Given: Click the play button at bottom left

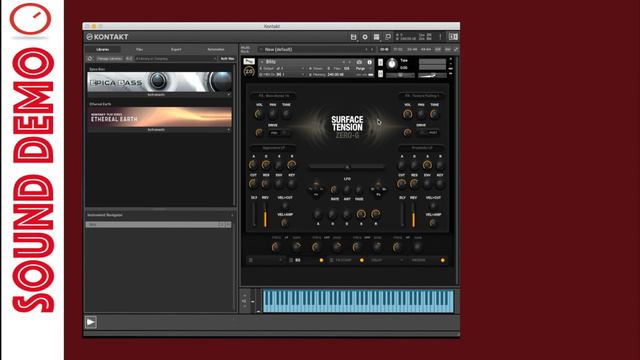Looking at the screenshot, I should [91, 322].
